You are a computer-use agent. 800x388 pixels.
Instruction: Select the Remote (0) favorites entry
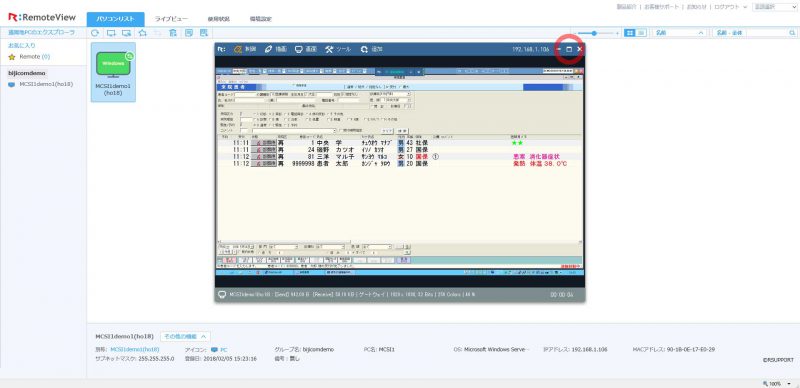pyautogui.click(x=29, y=57)
